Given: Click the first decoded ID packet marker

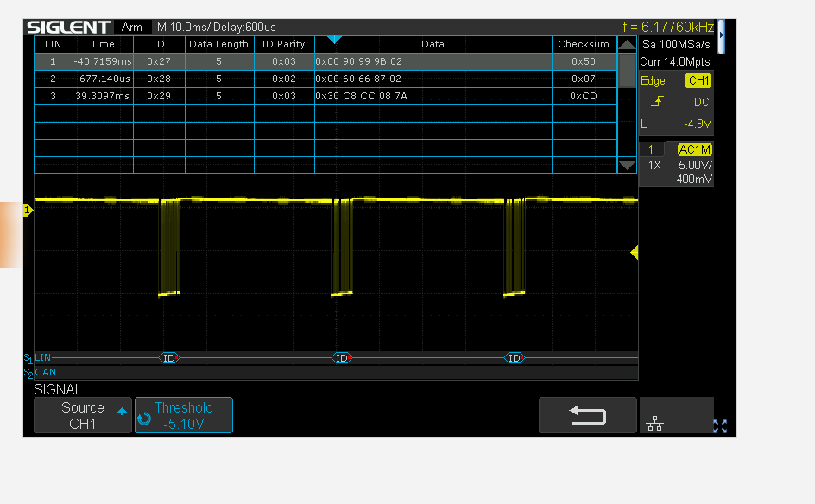Looking at the screenshot, I should tap(169, 358).
